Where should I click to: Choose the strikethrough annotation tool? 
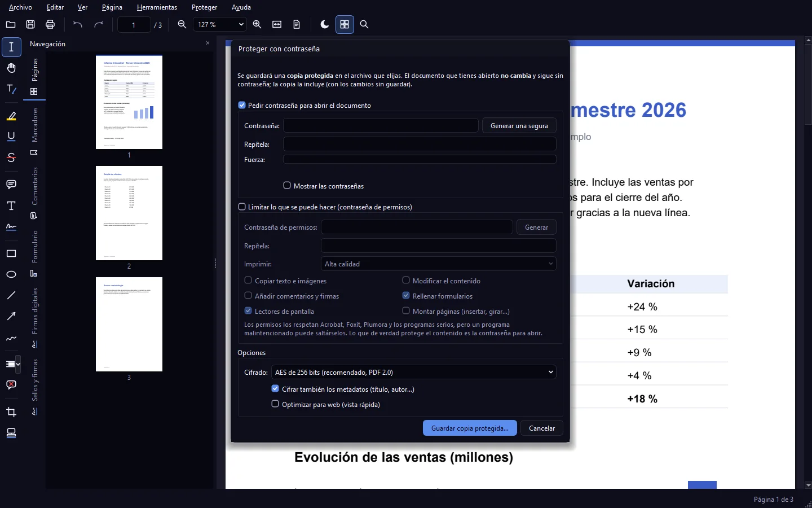pos(11,157)
